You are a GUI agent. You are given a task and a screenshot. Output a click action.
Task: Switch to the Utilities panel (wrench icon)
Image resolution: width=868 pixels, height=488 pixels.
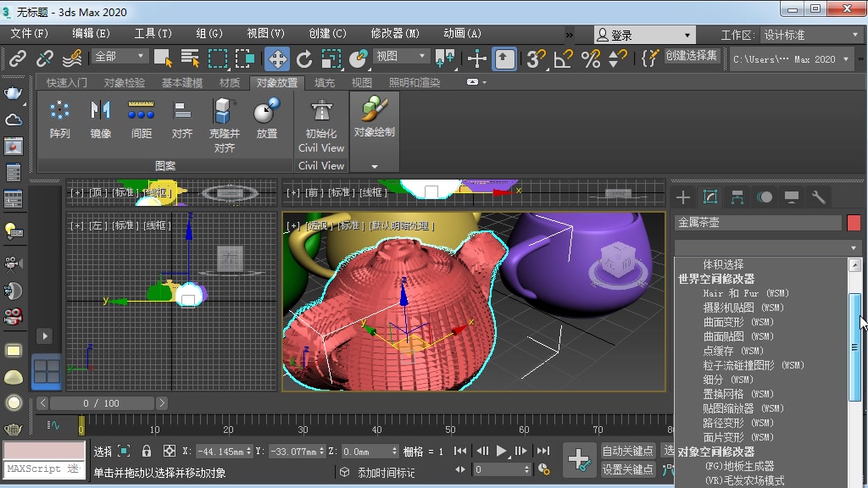(x=817, y=197)
